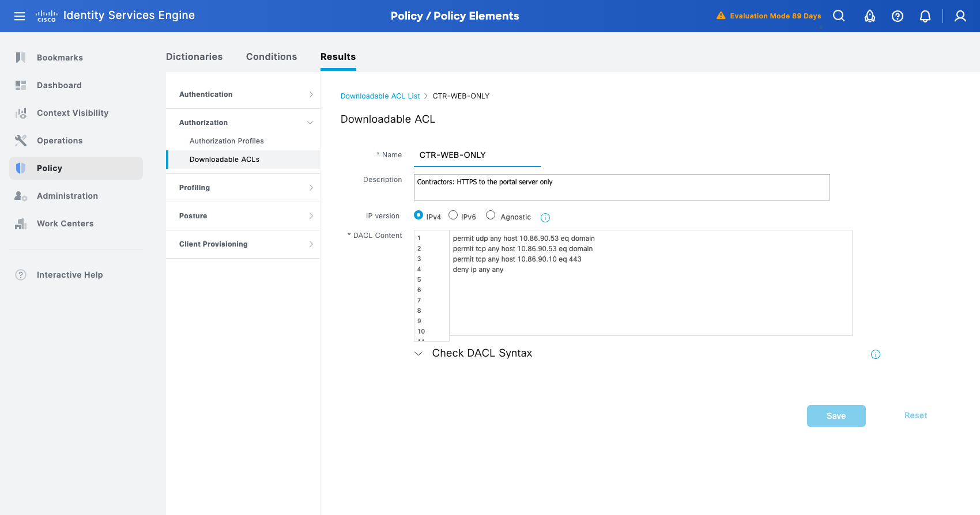Open the user account icon
Viewport: 980px width, 515px height.
[960, 16]
